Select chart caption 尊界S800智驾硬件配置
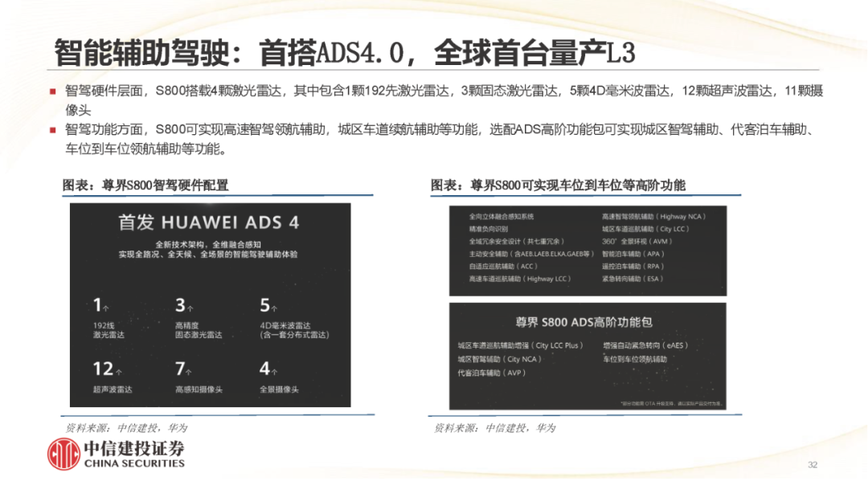 click(x=145, y=185)
